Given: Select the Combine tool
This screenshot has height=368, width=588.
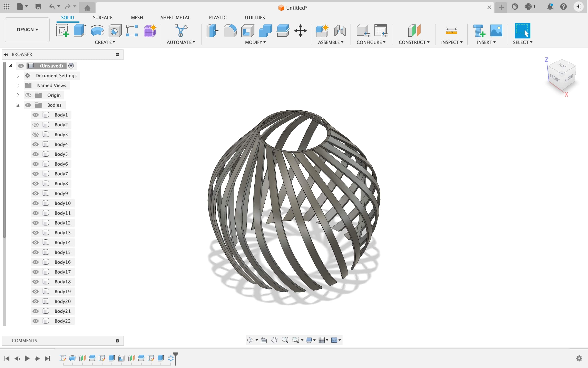Looking at the screenshot, I should (265, 31).
